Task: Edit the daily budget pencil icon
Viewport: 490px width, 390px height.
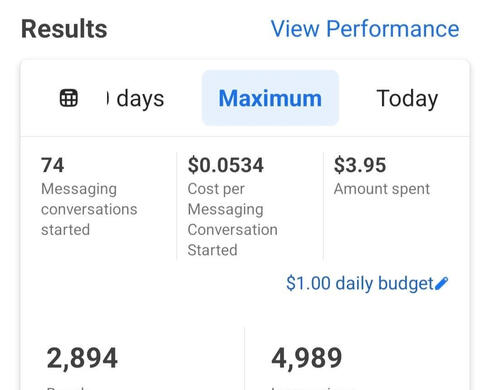Action: pyautogui.click(x=442, y=284)
